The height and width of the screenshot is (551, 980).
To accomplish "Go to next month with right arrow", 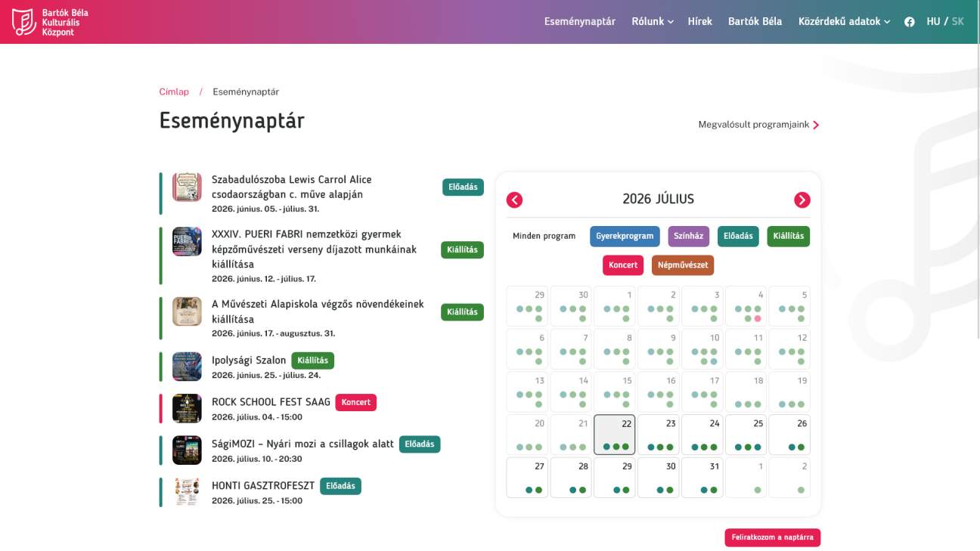I will (802, 200).
